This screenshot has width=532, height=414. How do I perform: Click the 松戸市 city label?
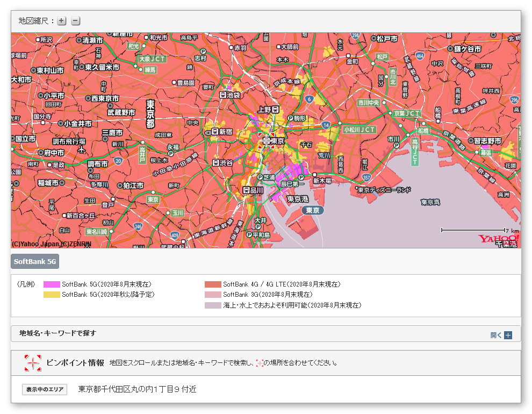(384, 39)
